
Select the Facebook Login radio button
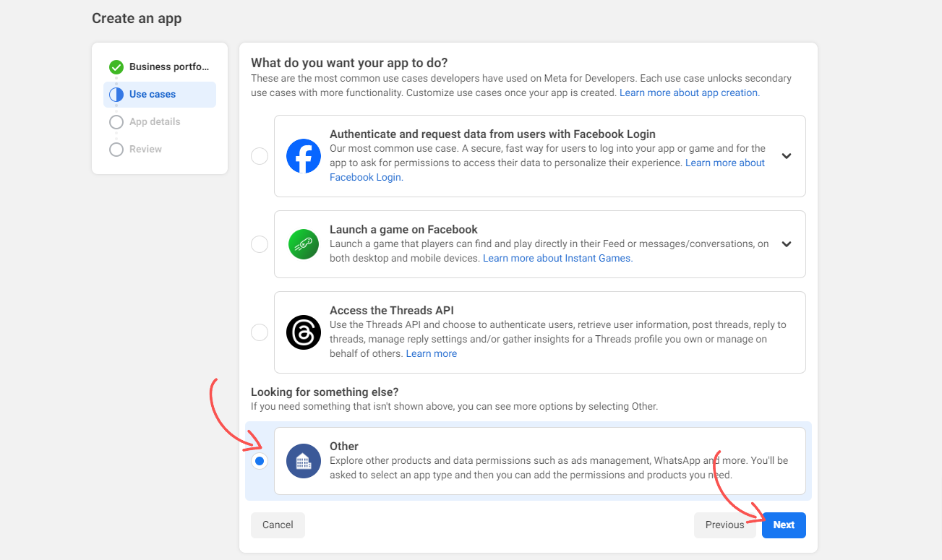[x=260, y=155]
